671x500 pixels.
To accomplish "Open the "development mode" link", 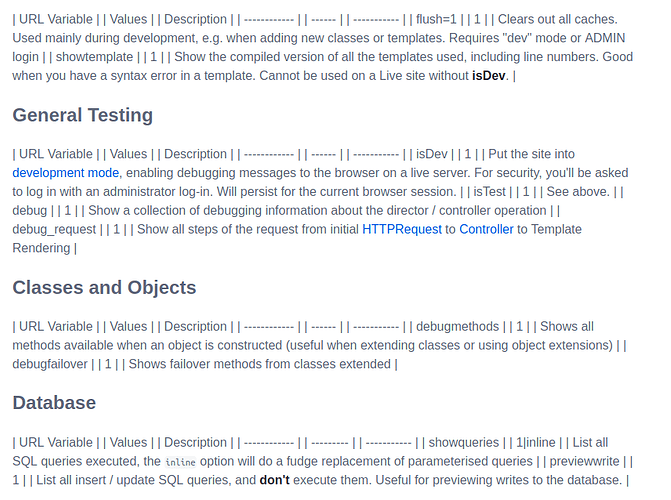I will 65,173.
